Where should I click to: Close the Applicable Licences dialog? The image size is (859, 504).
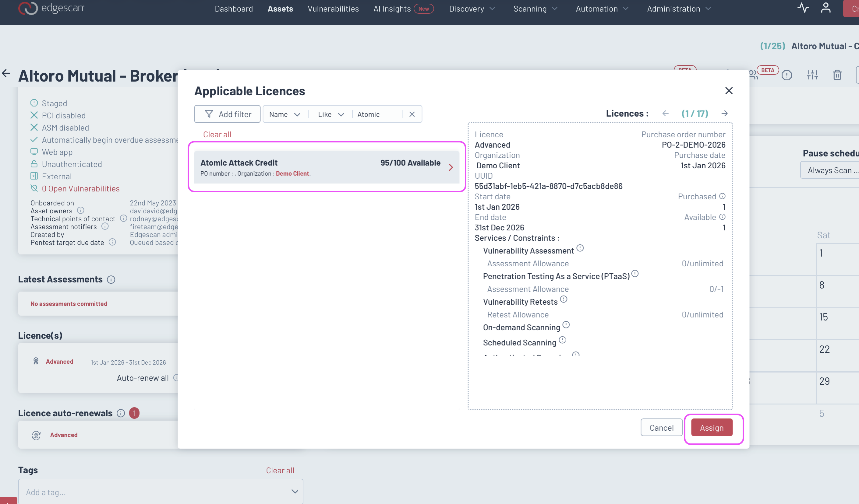pos(729,91)
